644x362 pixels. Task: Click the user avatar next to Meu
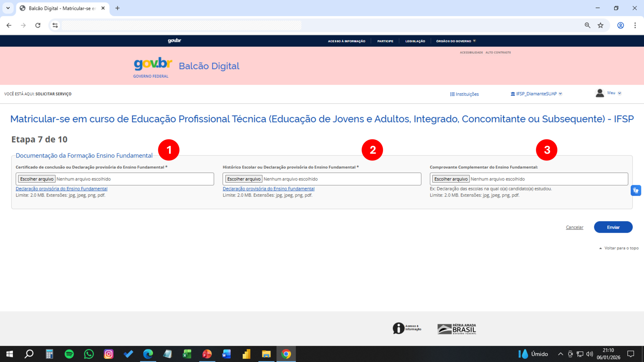click(x=600, y=93)
